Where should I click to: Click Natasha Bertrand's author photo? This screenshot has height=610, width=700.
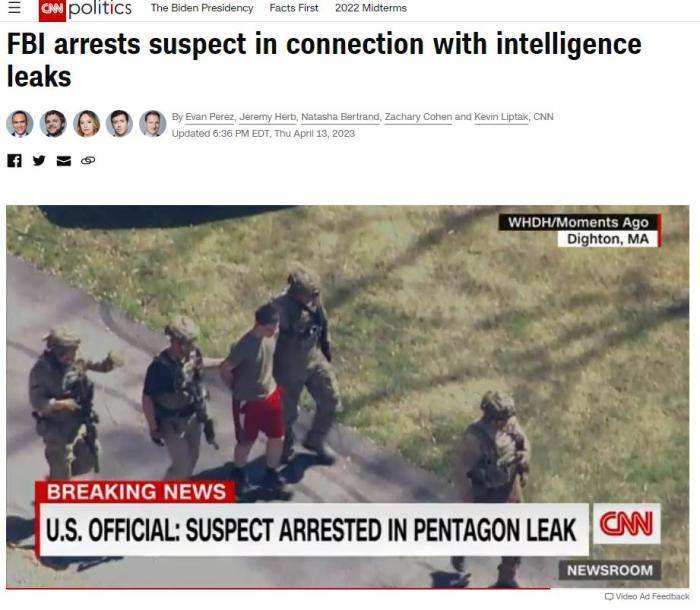click(87, 123)
